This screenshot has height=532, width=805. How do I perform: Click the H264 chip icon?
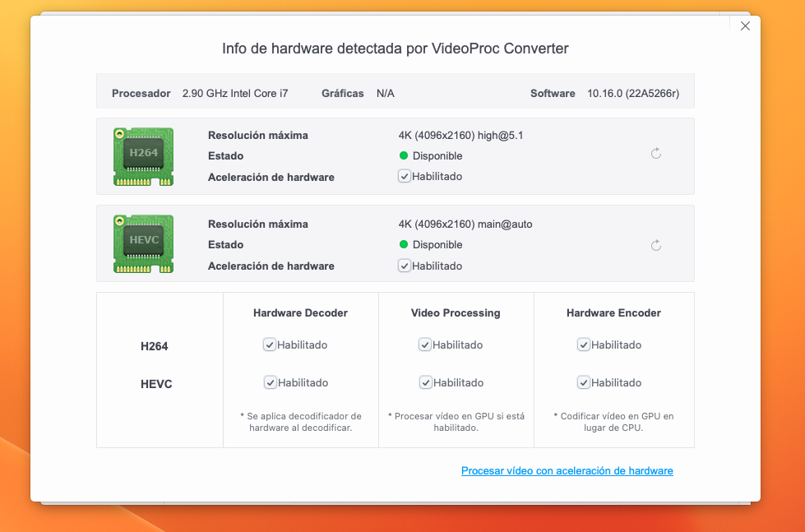[x=143, y=156]
